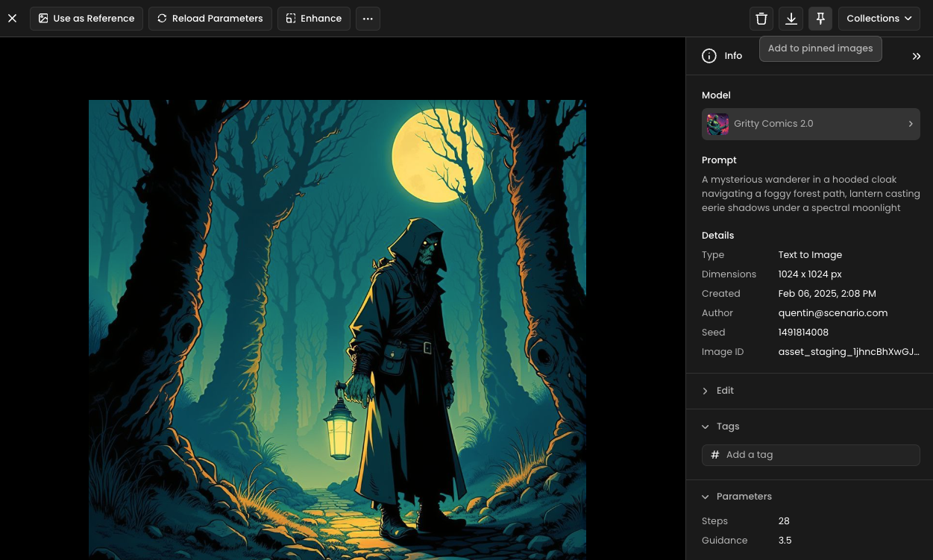Close the image viewer with the X icon
The width and height of the screenshot is (933, 560).
tap(12, 18)
